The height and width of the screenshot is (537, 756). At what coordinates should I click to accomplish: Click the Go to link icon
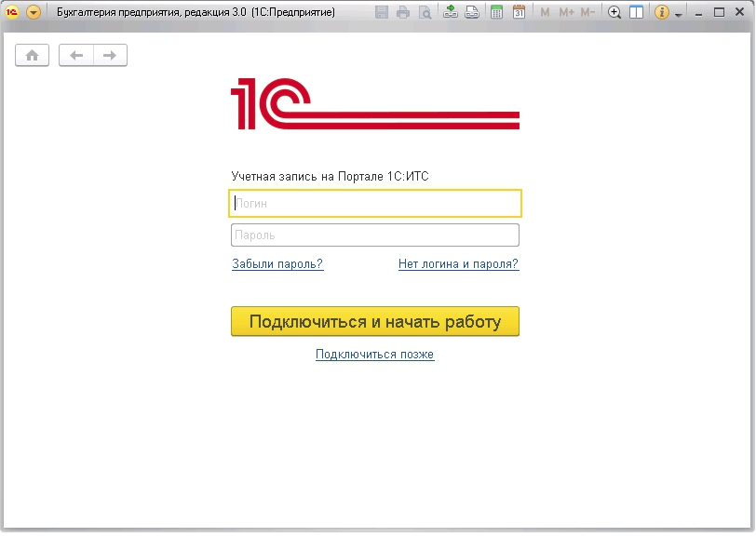tap(473, 11)
